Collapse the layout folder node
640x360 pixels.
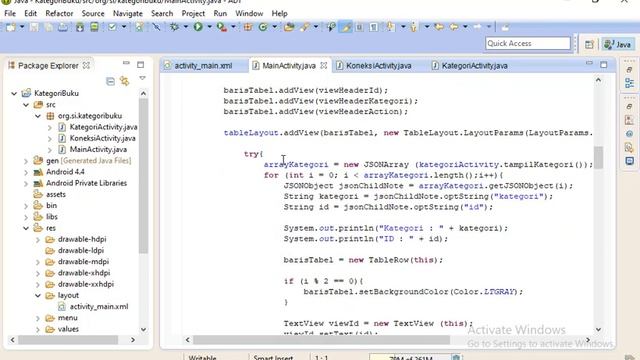click(x=38, y=296)
